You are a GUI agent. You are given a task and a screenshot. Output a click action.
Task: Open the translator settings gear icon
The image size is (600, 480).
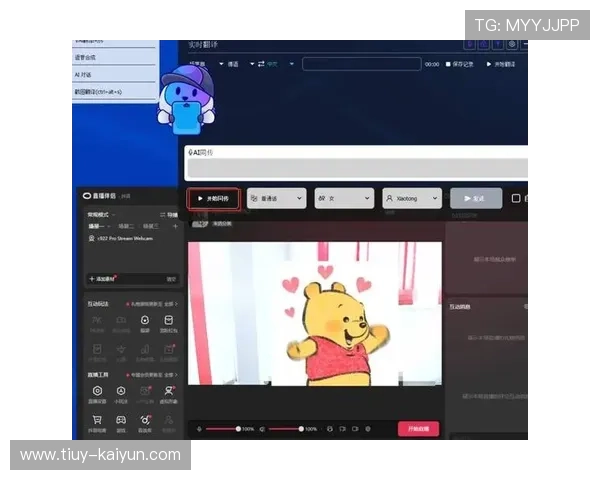pos(512,44)
